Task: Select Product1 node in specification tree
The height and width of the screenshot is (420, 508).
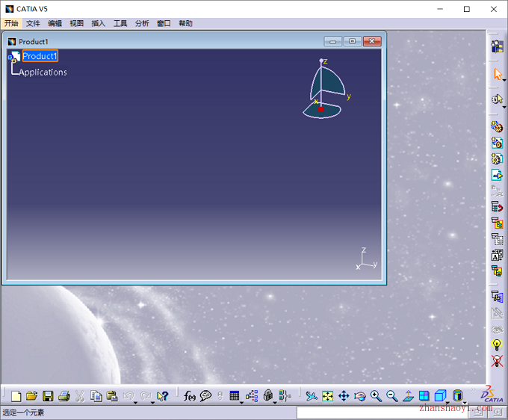Action: point(40,56)
